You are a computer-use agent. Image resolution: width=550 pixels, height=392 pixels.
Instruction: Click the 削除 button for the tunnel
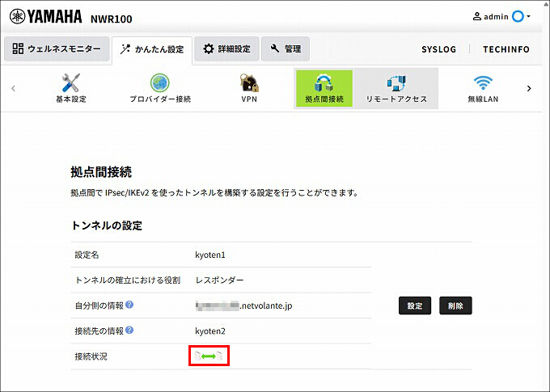tap(455, 306)
